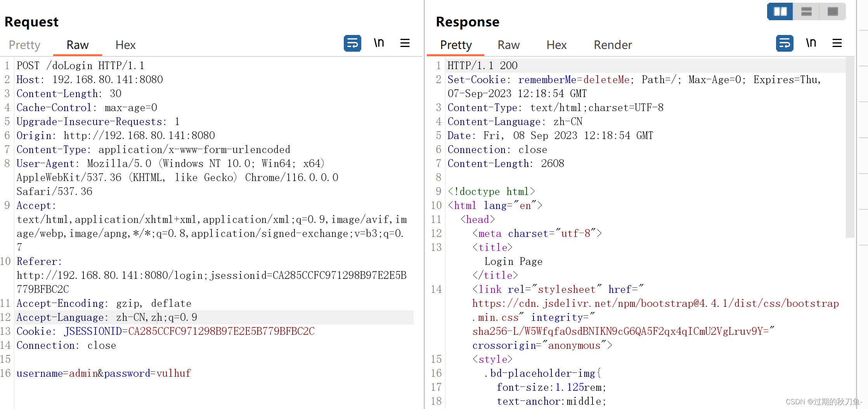Viewport: 868px width, 409px height.
Task: Switch Request view to Raw tab
Action: tap(78, 45)
